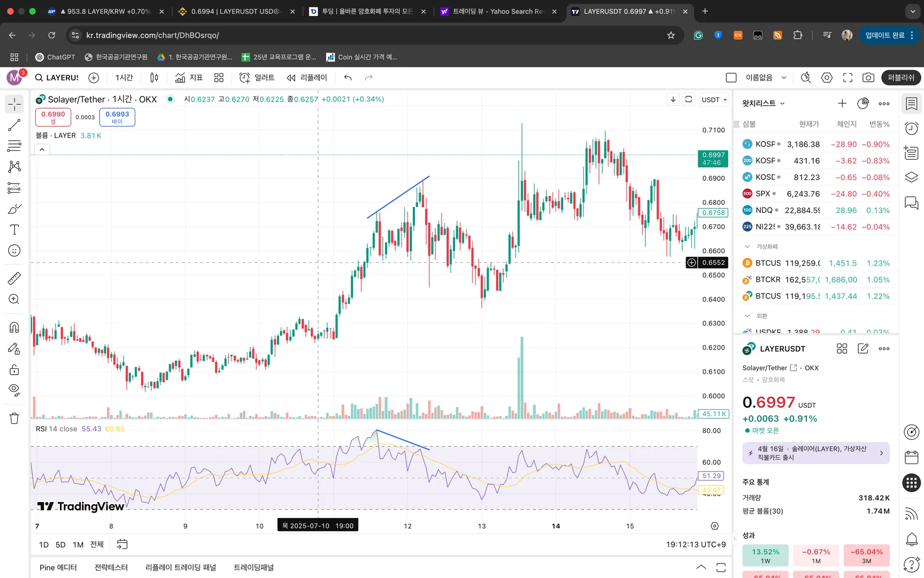Select the SPX row in watchlist
This screenshot has width=924, height=578.
pyautogui.click(x=816, y=194)
